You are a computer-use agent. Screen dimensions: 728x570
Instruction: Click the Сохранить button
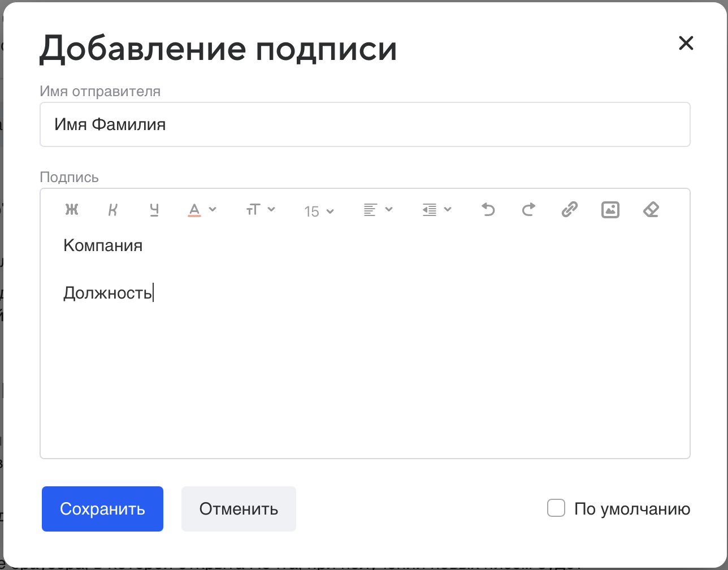click(x=102, y=509)
